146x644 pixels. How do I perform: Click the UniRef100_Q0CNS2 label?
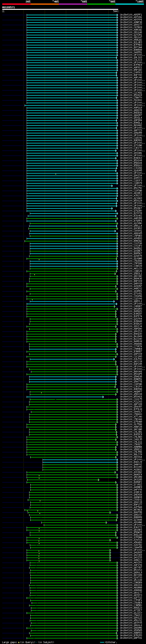pyautogui.click(x=131, y=228)
